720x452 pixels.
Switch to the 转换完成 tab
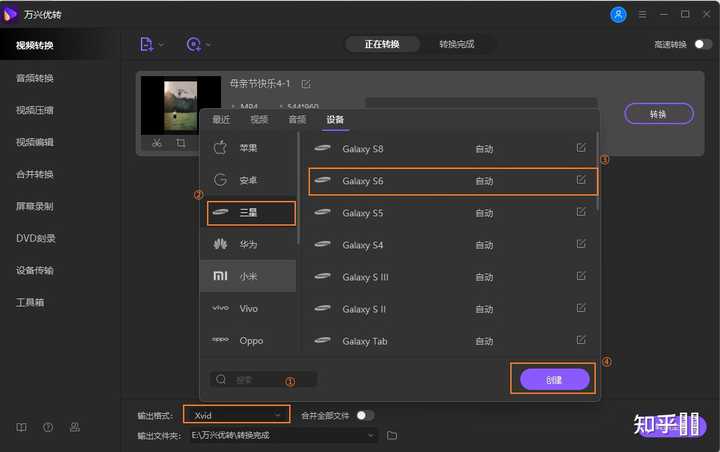click(x=456, y=44)
